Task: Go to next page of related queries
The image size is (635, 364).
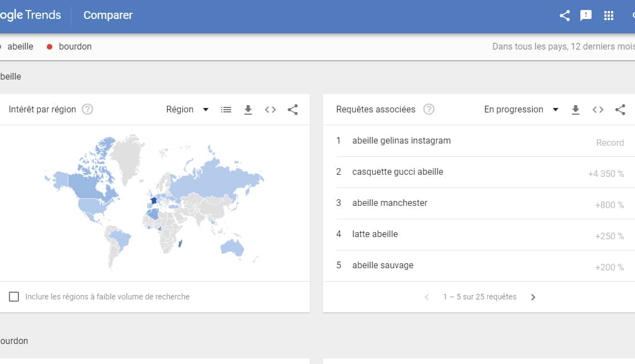Action: pyautogui.click(x=533, y=297)
